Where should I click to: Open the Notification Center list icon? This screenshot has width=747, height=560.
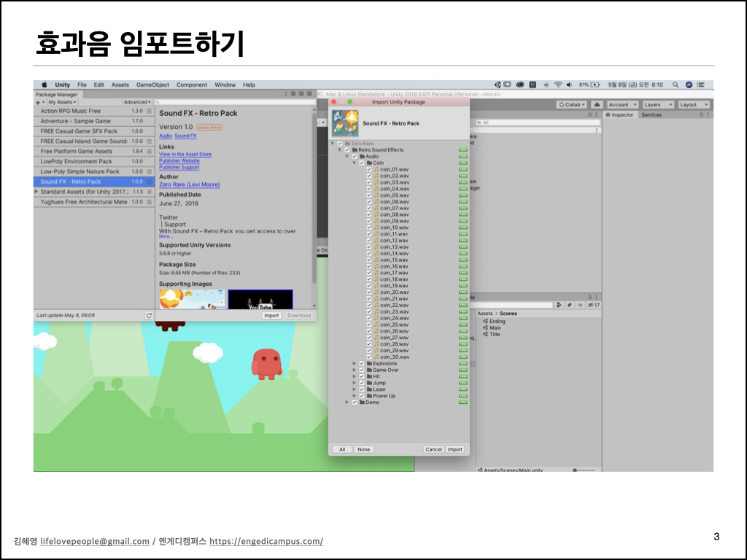point(701,85)
